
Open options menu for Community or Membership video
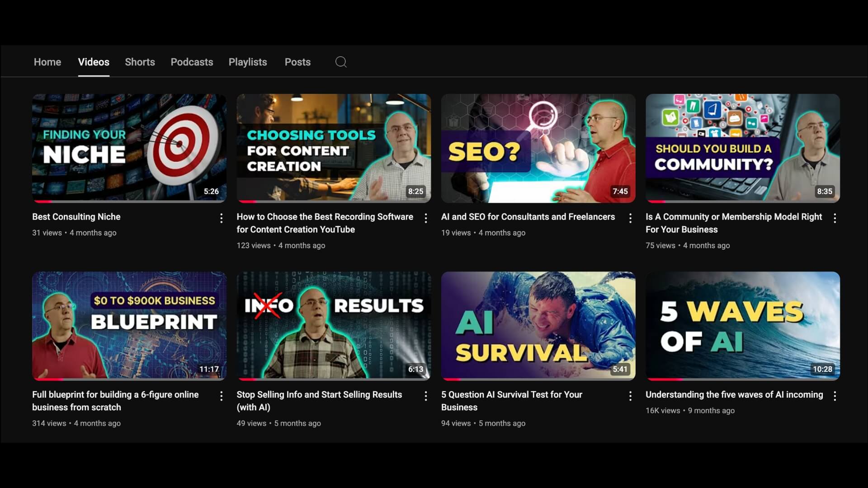click(x=835, y=219)
